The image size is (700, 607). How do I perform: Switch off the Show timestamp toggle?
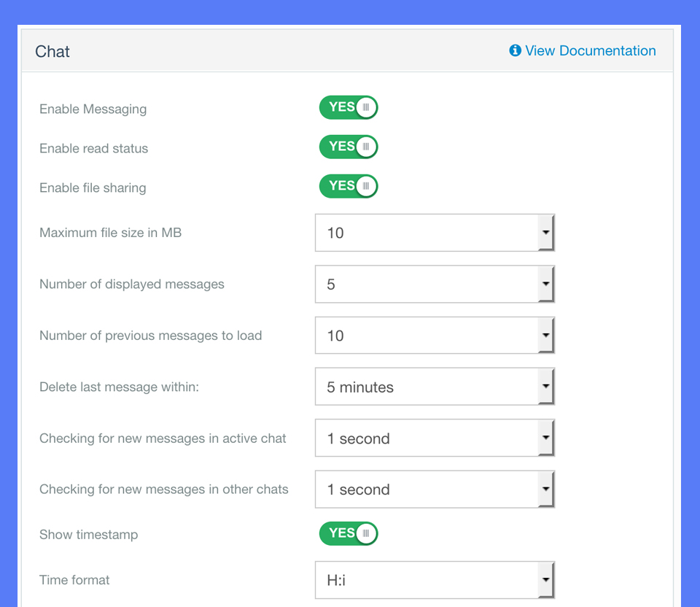click(349, 533)
